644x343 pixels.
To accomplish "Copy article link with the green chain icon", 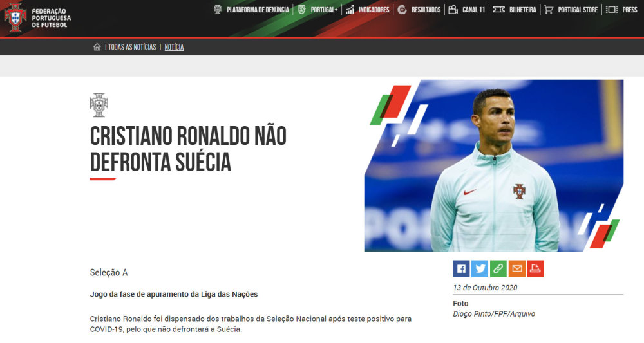I will (498, 269).
